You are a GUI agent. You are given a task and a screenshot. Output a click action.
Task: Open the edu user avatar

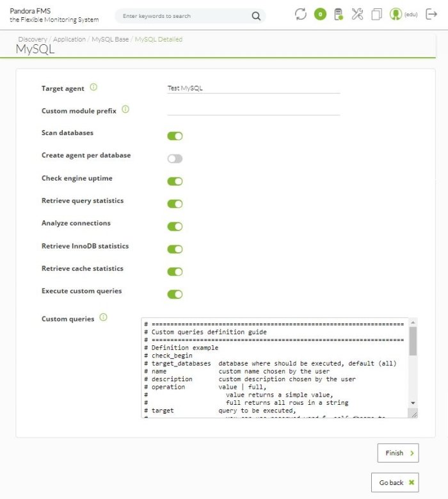(396, 14)
